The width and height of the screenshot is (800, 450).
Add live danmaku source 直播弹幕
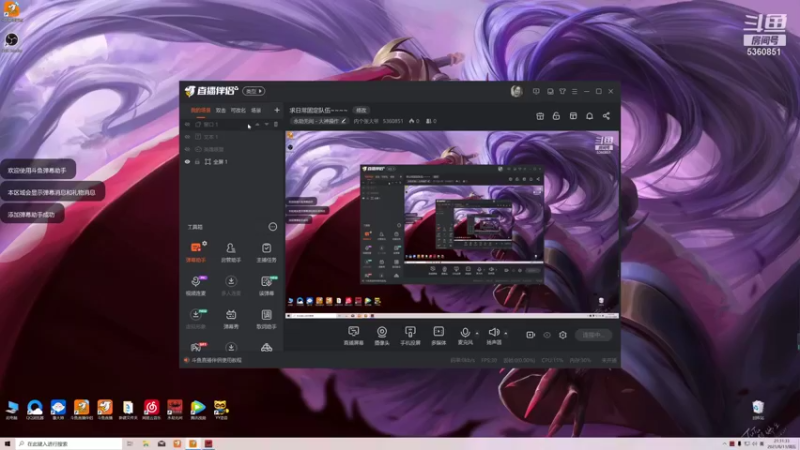tap(353, 336)
